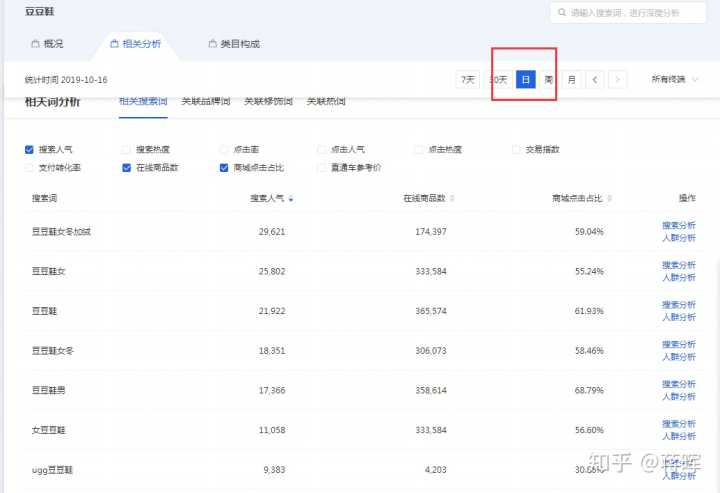Switch to the 相关分析 tab
This screenshot has width=720, height=493.
pyautogui.click(x=134, y=44)
